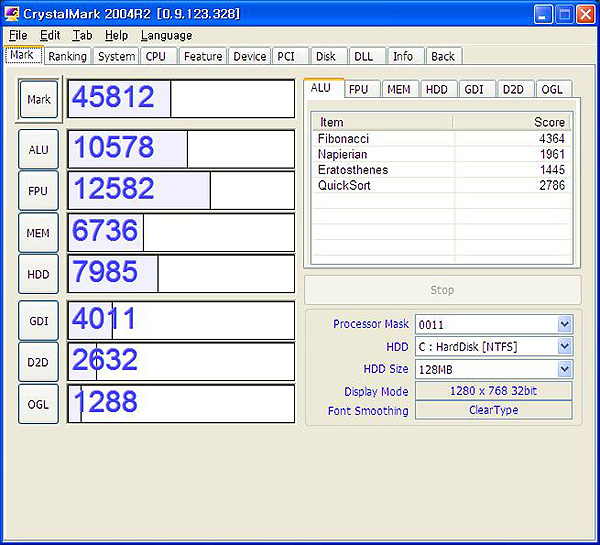The image size is (600, 545).
Task: Click the Font Smoothing ClearType field
Action: (494, 410)
